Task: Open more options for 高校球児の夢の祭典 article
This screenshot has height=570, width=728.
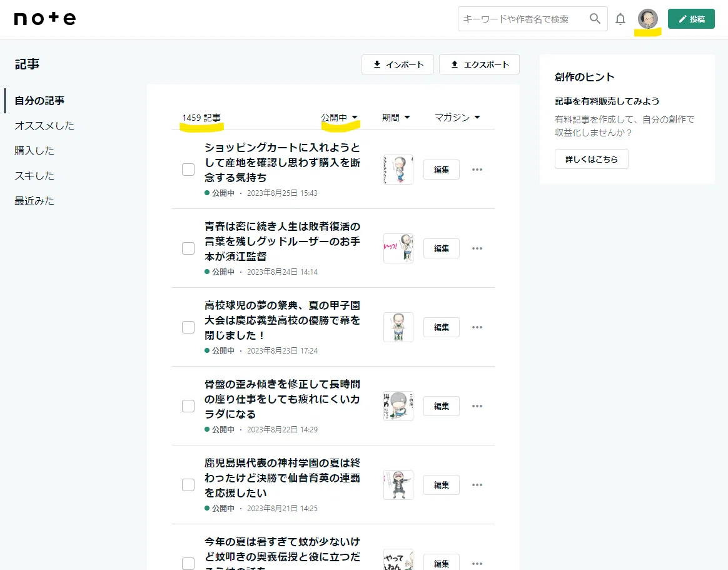Action: click(x=477, y=327)
